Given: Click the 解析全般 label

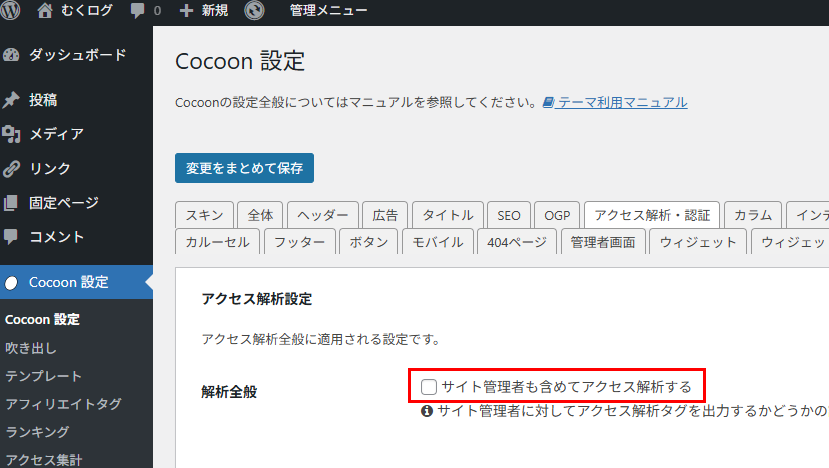Looking at the screenshot, I should (x=229, y=392).
